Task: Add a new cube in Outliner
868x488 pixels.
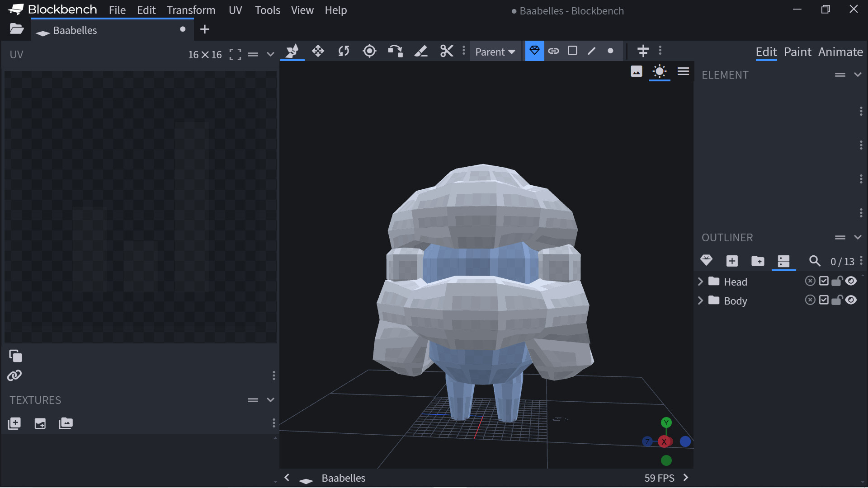Action: [x=732, y=261]
